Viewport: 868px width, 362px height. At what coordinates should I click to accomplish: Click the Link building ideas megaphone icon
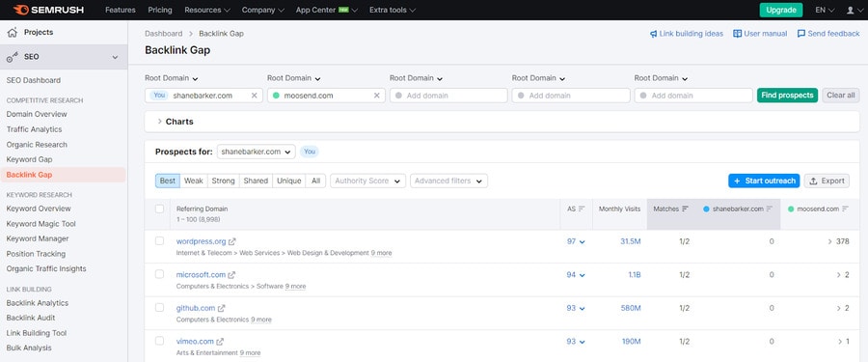pyautogui.click(x=653, y=34)
